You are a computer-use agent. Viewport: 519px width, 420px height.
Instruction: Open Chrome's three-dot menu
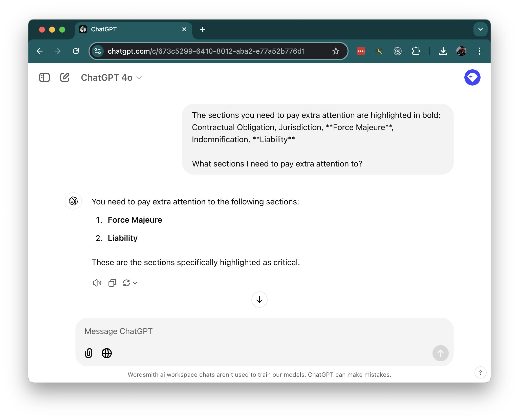click(479, 51)
